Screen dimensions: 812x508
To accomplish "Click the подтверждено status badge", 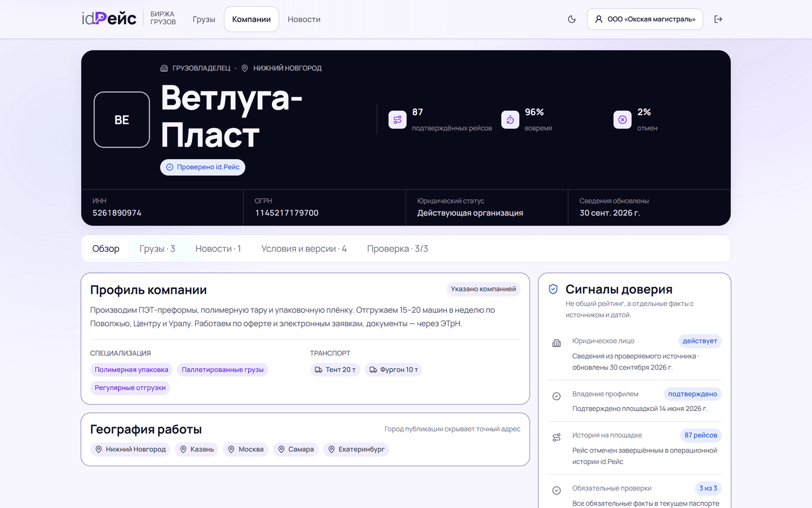I will click(692, 394).
